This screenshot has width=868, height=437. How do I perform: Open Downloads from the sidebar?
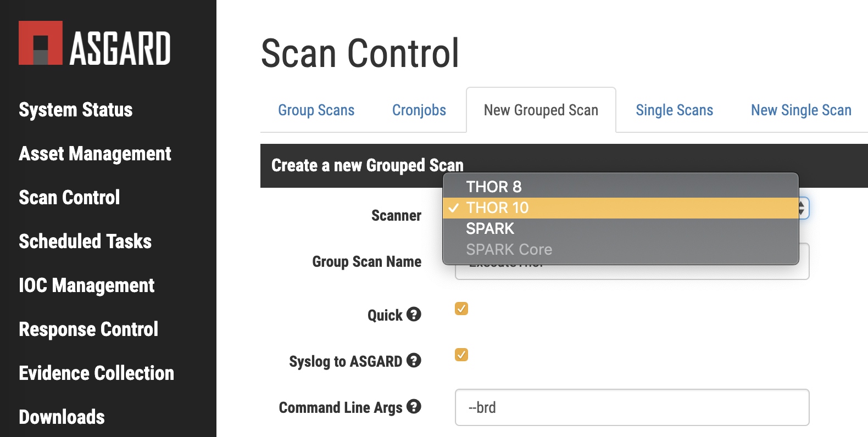[x=62, y=417]
